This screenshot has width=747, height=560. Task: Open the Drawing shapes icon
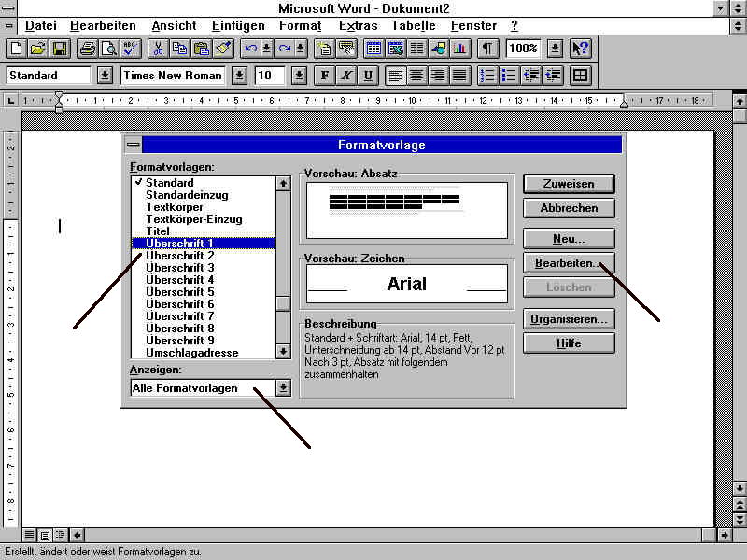[439, 49]
